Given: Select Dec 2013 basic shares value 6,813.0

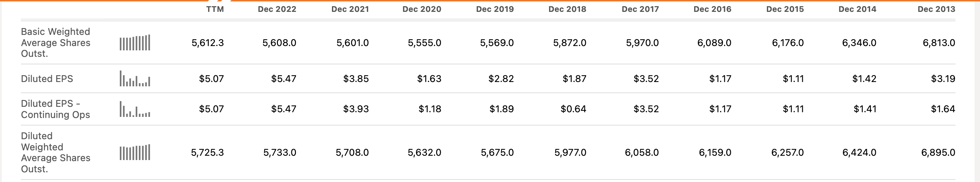Looking at the screenshot, I should point(939,42).
